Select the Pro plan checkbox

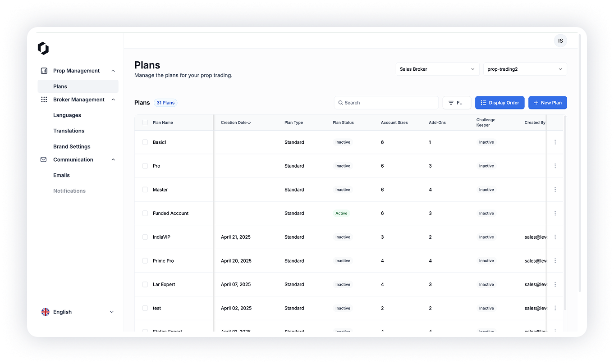point(145,166)
